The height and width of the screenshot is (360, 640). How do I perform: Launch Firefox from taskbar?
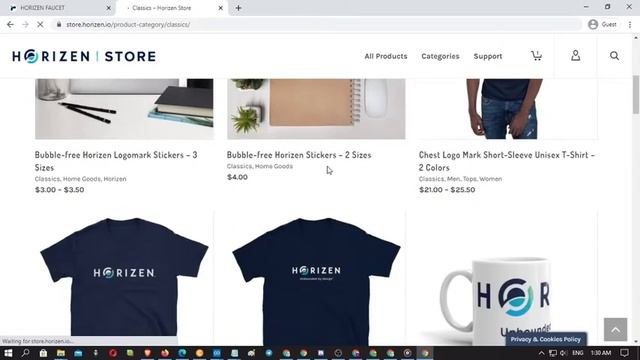(165, 353)
